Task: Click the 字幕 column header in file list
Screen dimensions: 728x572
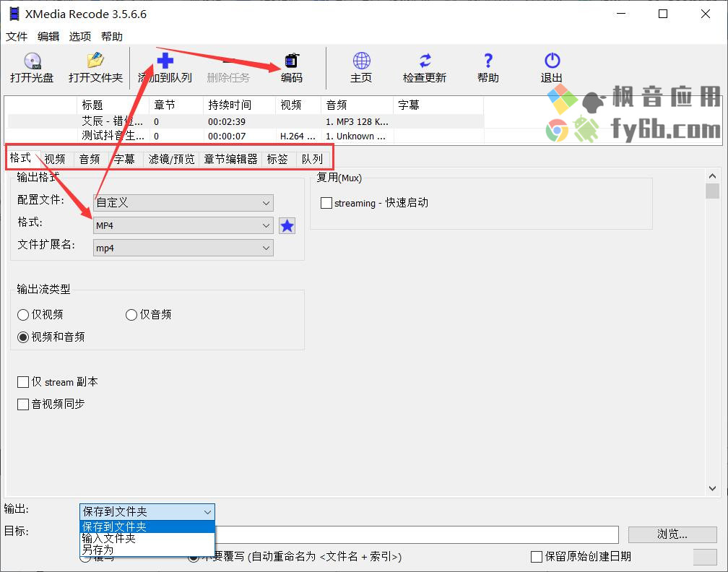Action: point(439,105)
